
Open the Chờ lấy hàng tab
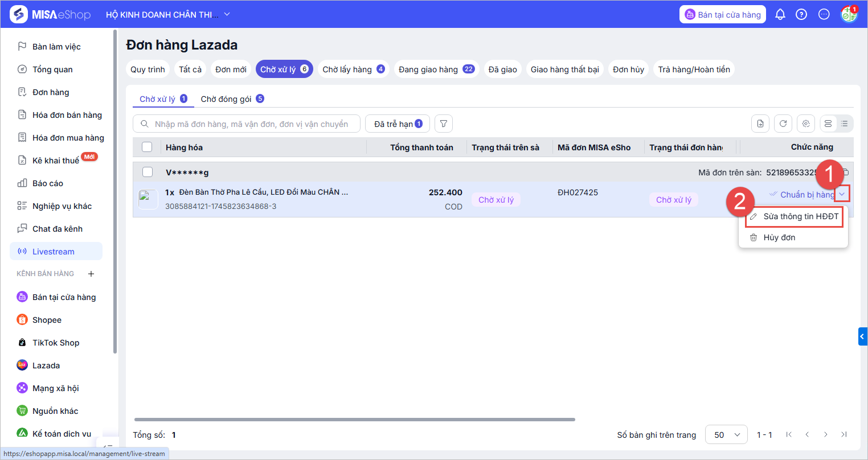[354, 69]
